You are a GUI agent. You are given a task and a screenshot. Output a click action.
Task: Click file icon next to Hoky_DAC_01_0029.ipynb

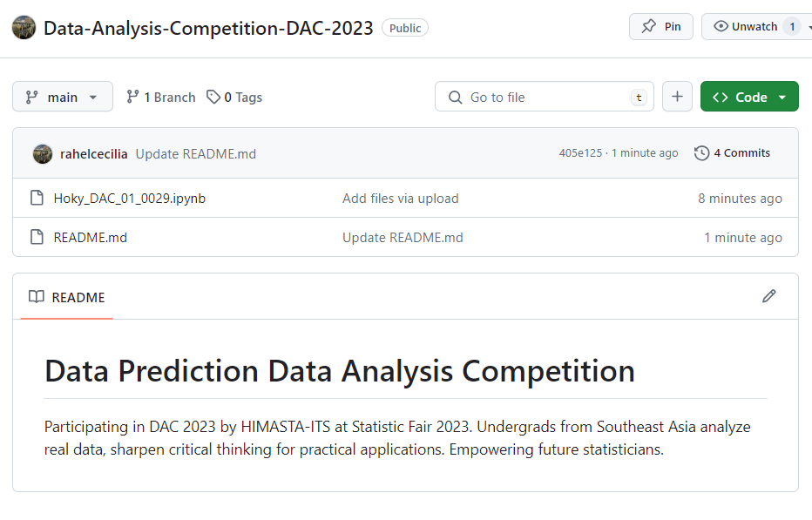(x=37, y=198)
